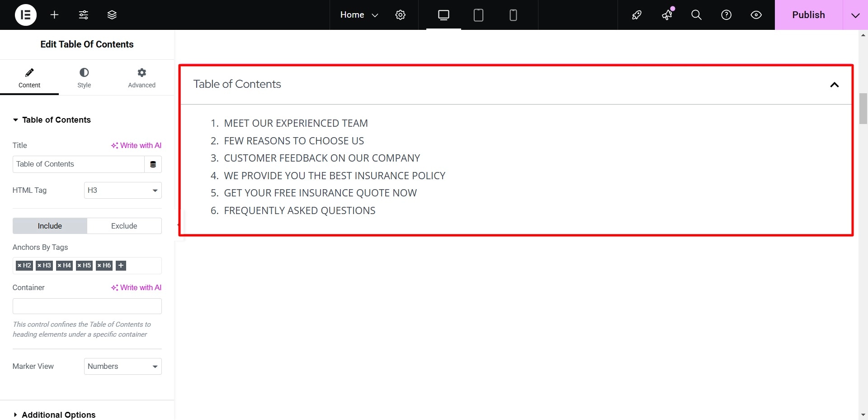Open publish options arrow
Image resolution: width=868 pixels, height=420 pixels.
[855, 15]
